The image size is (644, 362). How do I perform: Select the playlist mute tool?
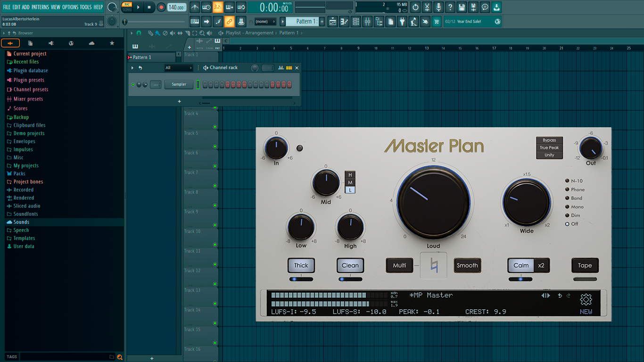click(x=173, y=33)
